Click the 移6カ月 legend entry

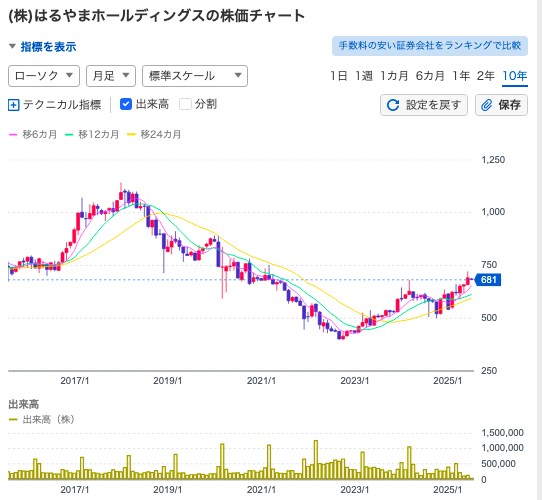(33, 135)
